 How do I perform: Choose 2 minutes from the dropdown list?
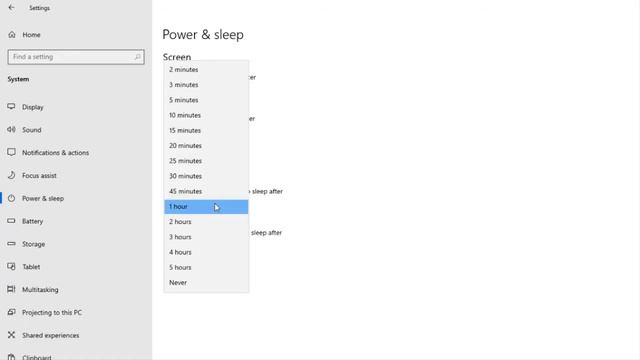pos(206,69)
